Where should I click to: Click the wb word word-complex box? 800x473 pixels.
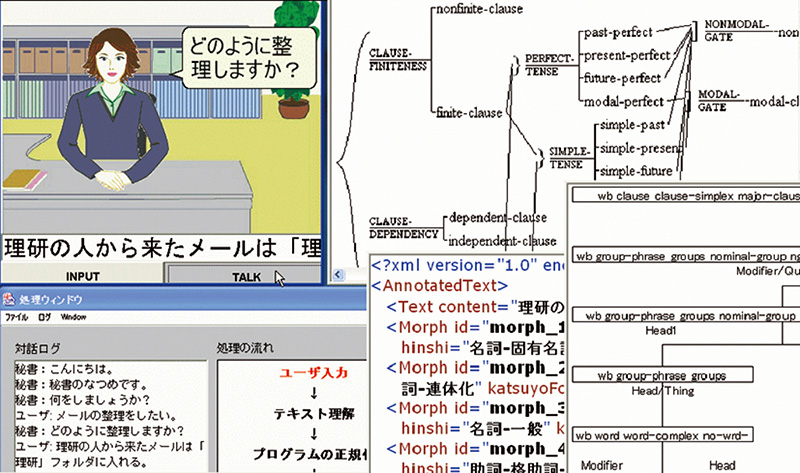point(662,435)
